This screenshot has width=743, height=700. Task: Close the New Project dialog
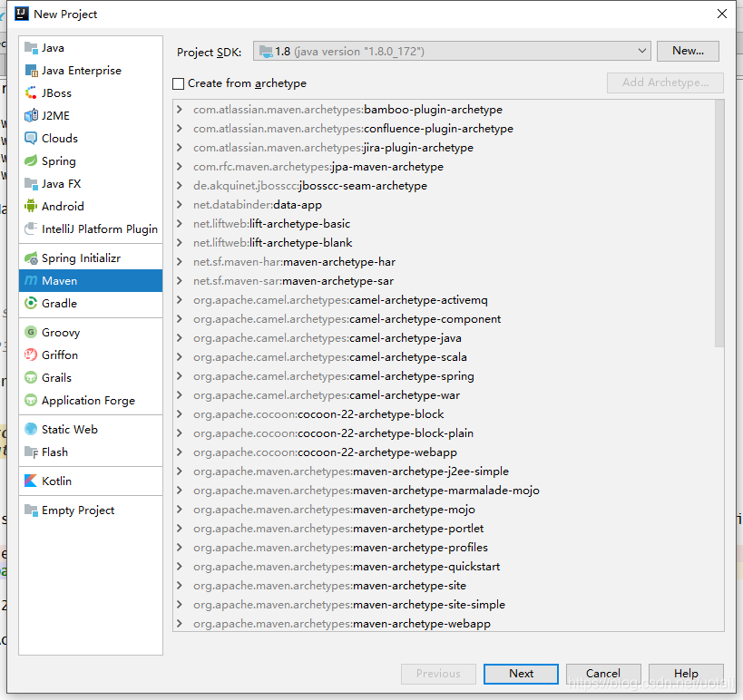721,14
